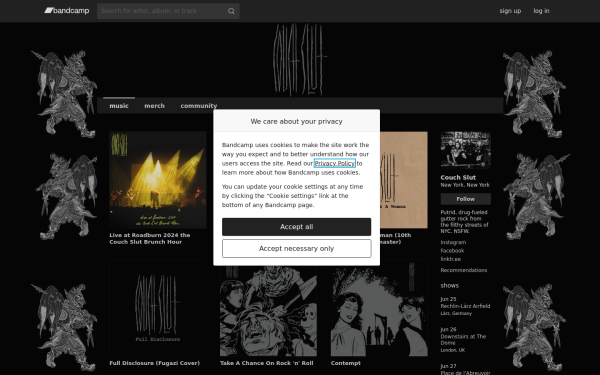
Task: Click the Contempt title link
Action: coord(346,363)
